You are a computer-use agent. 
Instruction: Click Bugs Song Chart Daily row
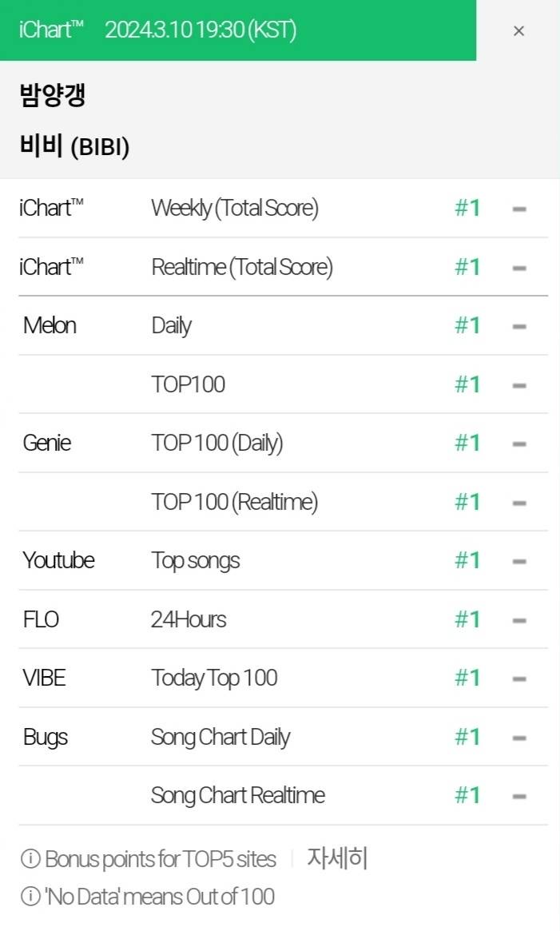[x=284, y=737]
